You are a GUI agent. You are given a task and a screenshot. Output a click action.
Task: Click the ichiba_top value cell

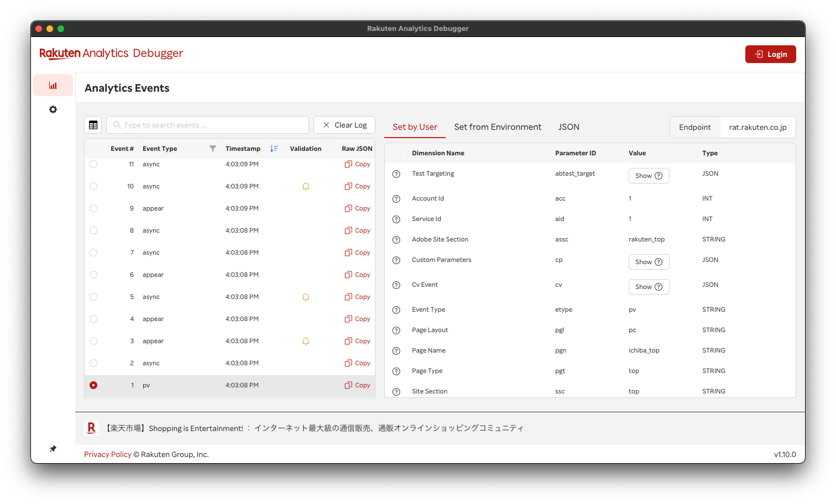(x=644, y=350)
